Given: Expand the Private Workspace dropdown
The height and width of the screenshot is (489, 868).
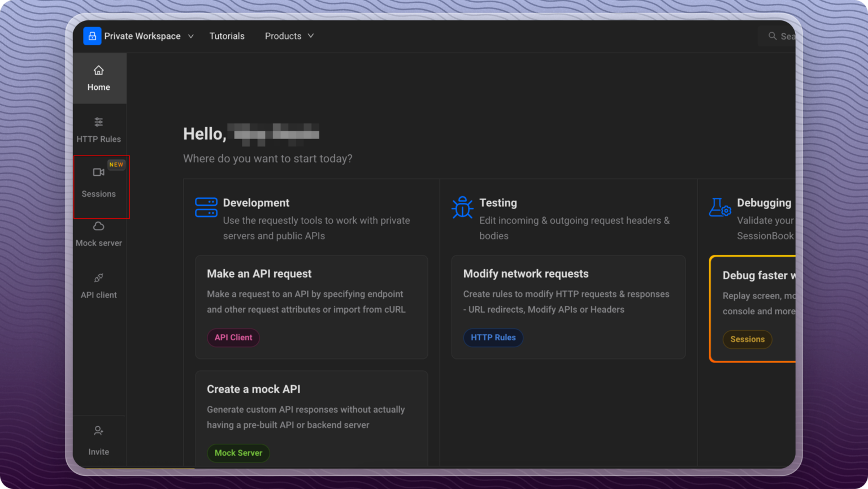Looking at the screenshot, I should click(x=191, y=36).
